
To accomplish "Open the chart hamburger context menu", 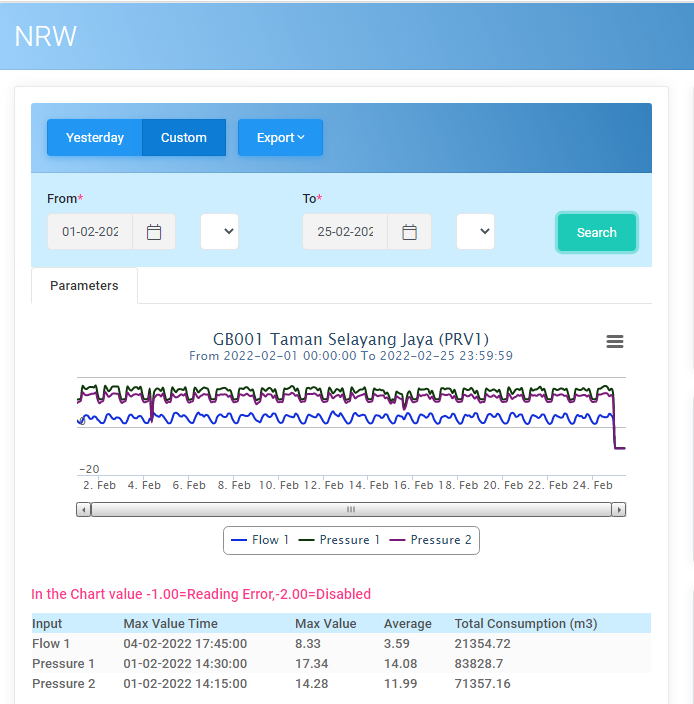I will click(x=615, y=342).
